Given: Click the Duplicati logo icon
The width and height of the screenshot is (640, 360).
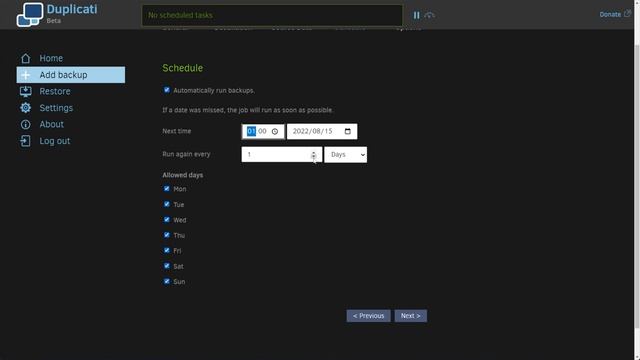Looking at the screenshot, I should click(30, 15).
